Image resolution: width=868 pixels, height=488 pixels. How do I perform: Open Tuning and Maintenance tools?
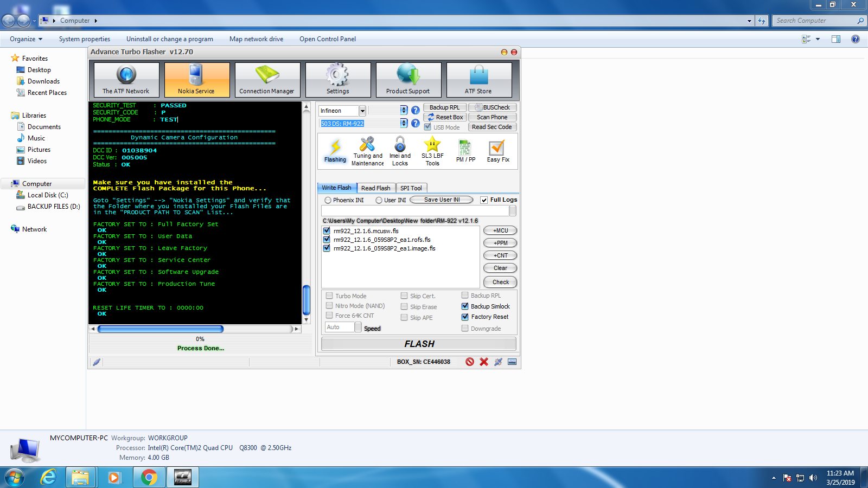(367, 151)
